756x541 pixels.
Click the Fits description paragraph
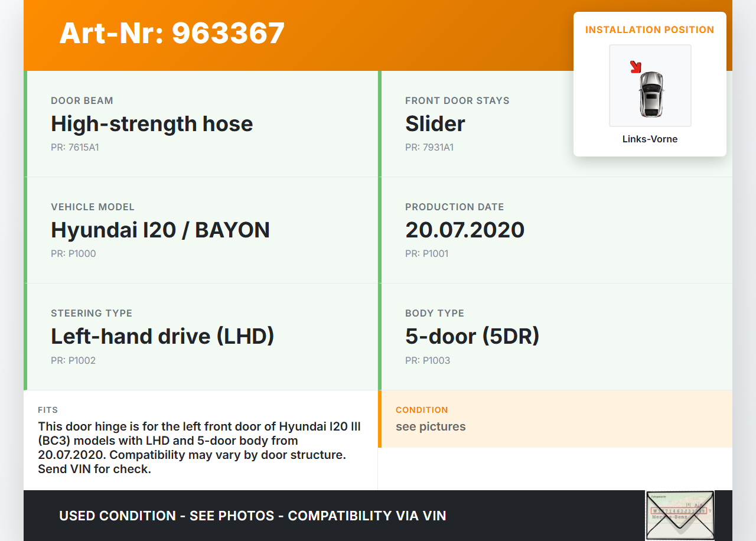point(200,448)
